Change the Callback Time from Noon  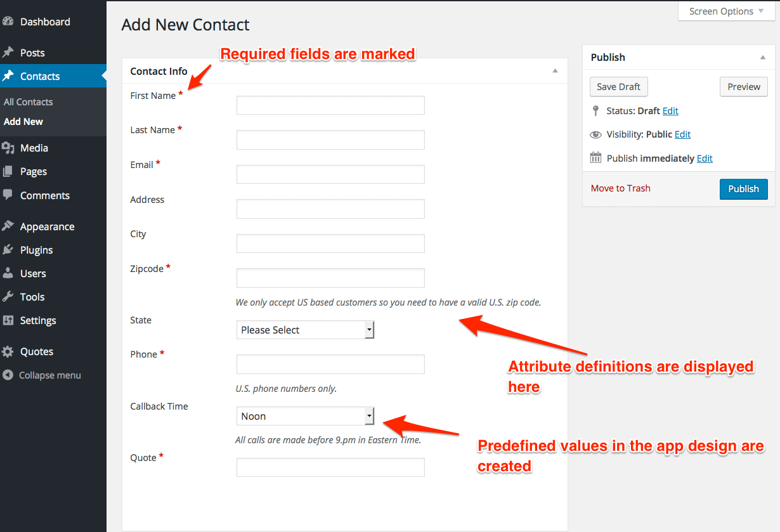304,416
